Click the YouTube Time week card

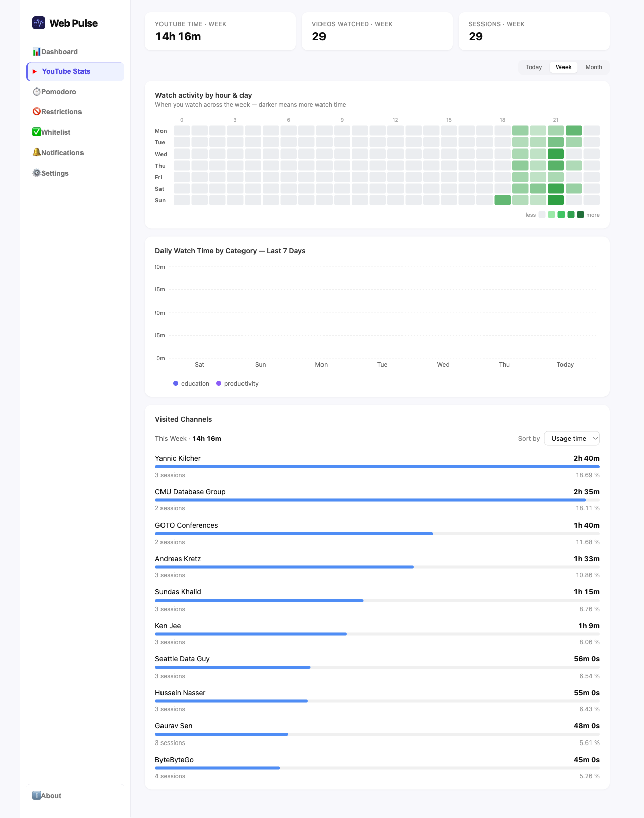coord(220,31)
